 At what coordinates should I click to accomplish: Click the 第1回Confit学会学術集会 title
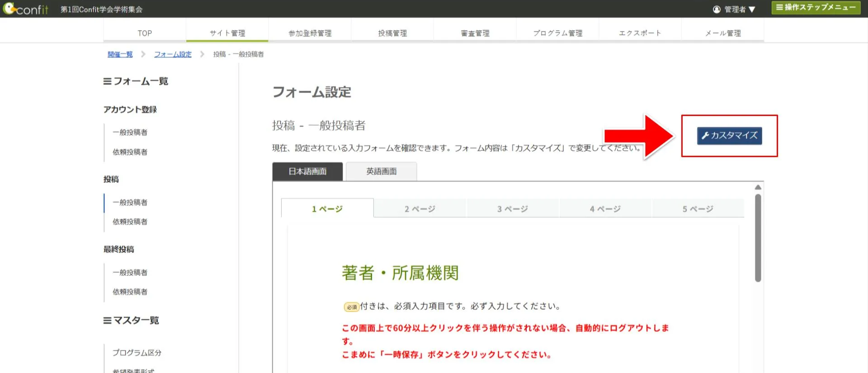(x=102, y=9)
